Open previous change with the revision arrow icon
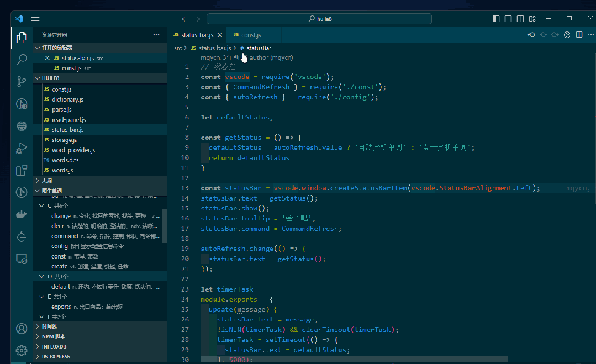The height and width of the screenshot is (364, 596). coord(531,35)
